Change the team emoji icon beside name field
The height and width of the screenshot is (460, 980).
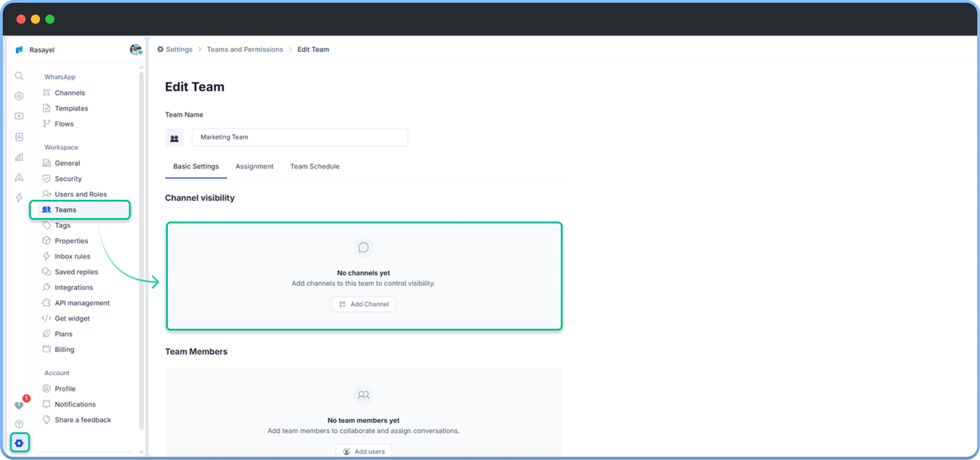click(174, 138)
